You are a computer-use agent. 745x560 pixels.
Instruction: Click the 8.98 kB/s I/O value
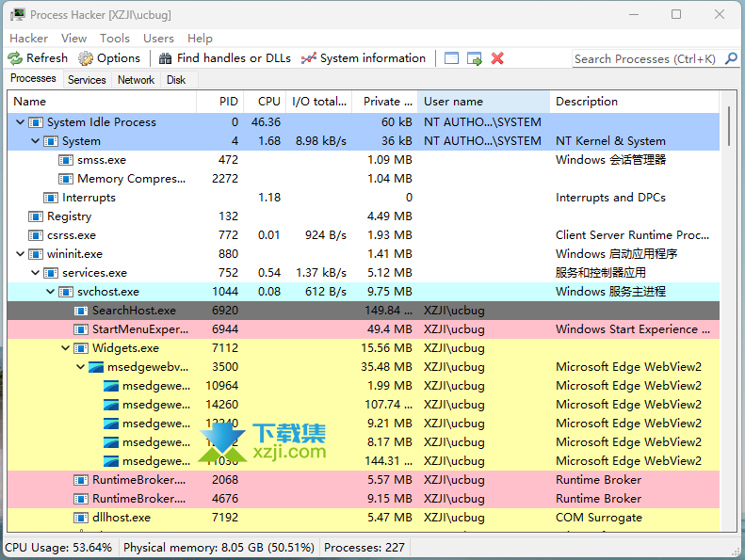(321, 141)
